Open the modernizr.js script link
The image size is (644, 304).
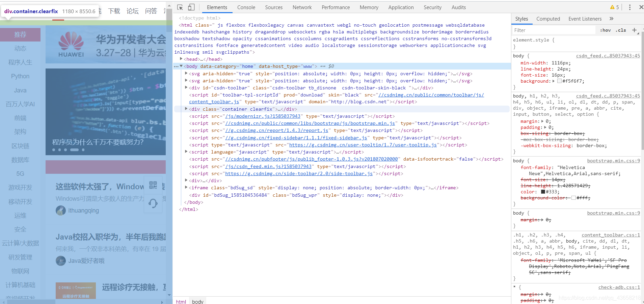(x=263, y=116)
